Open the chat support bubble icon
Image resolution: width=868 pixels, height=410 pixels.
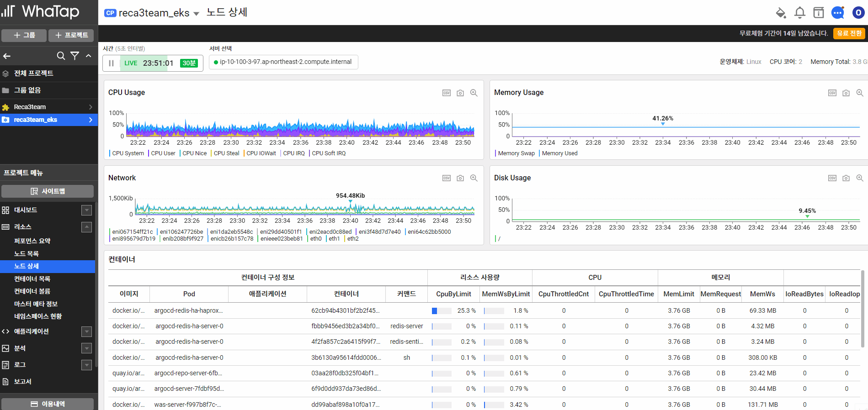pyautogui.click(x=838, y=13)
